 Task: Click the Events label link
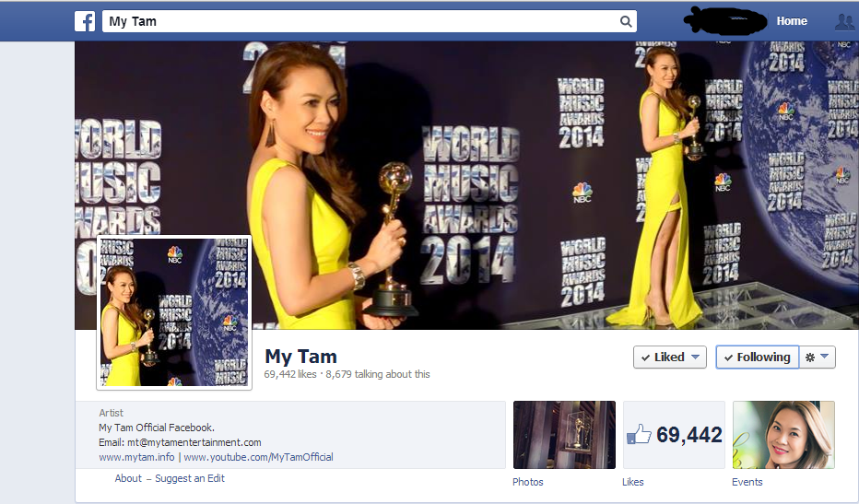click(747, 482)
